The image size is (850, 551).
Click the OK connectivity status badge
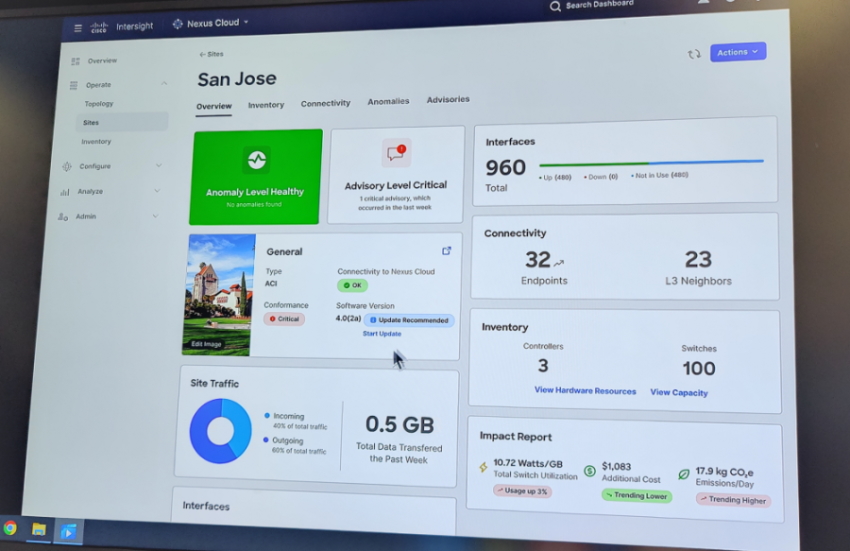[x=352, y=285]
